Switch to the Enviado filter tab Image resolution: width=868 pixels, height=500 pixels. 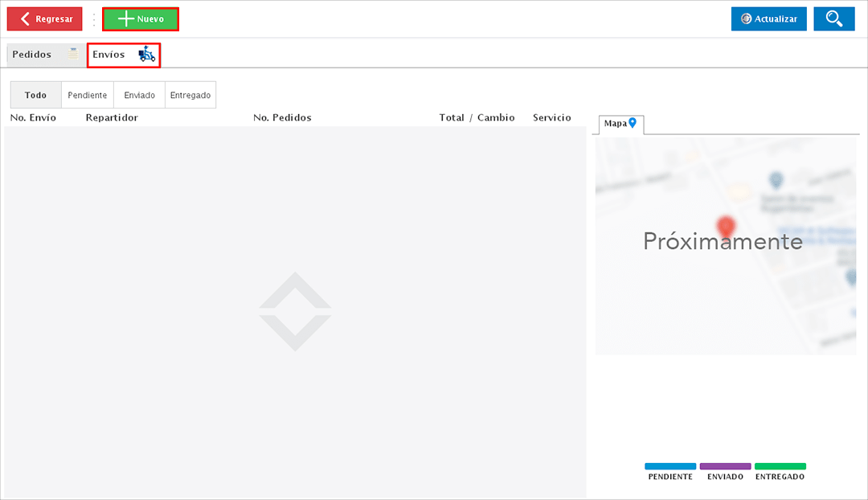click(x=139, y=95)
